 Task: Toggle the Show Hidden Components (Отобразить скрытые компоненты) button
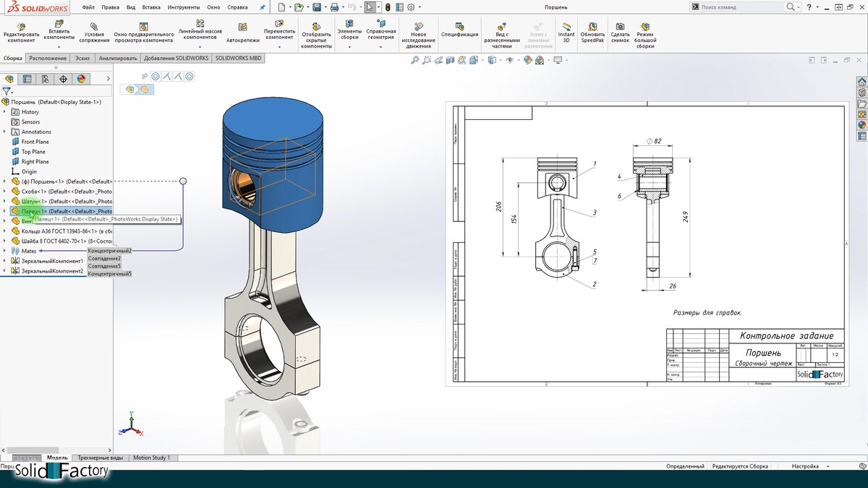[316, 25]
